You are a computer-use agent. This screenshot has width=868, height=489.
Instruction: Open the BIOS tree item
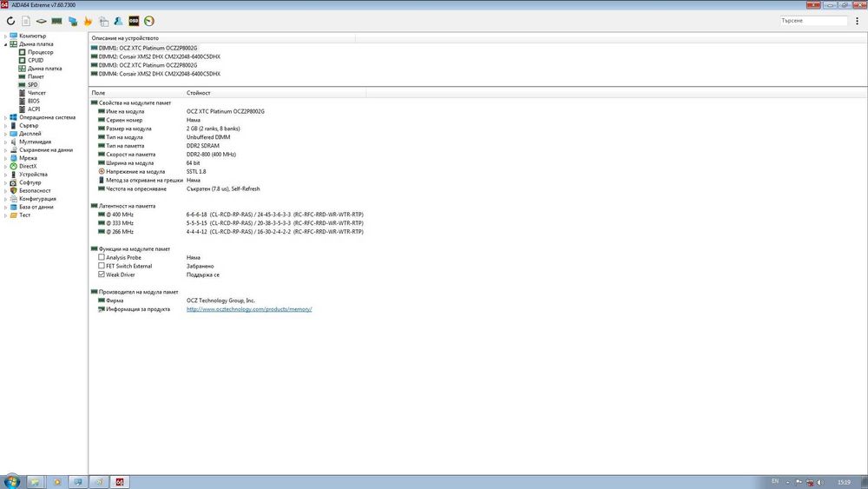tap(34, 101)
